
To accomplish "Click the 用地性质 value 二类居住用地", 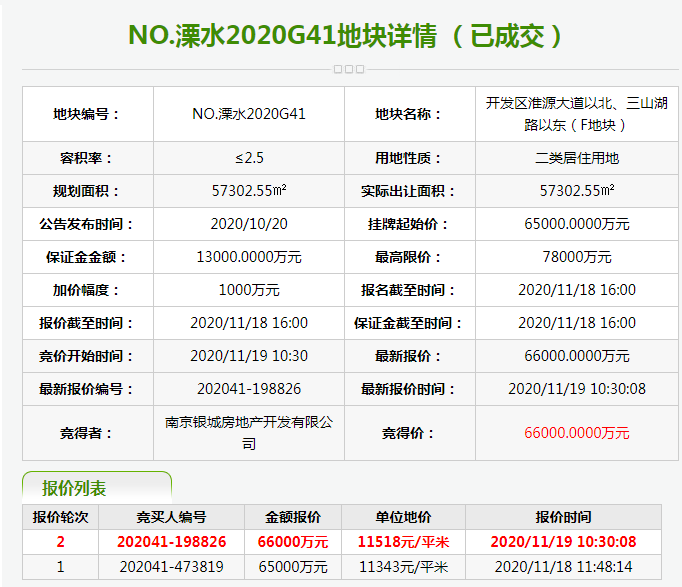I will pos(577,158).
